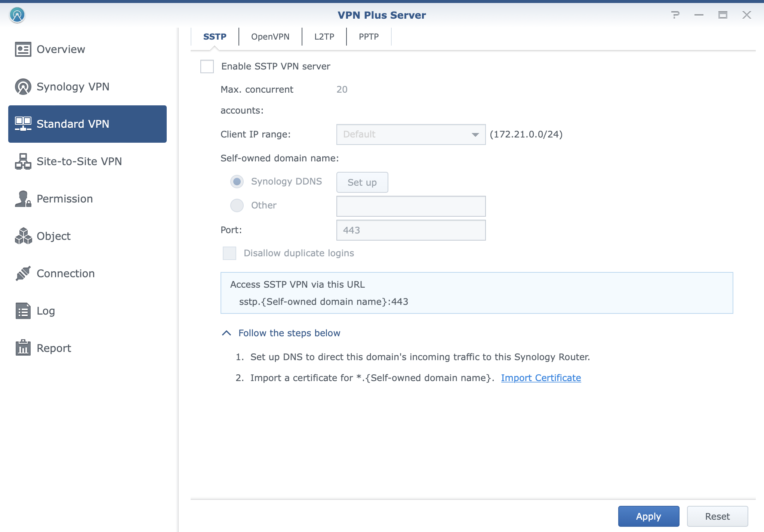Collapse the Follow the steps below section
This screenshot has width=764, height=532.
point(227,333)
